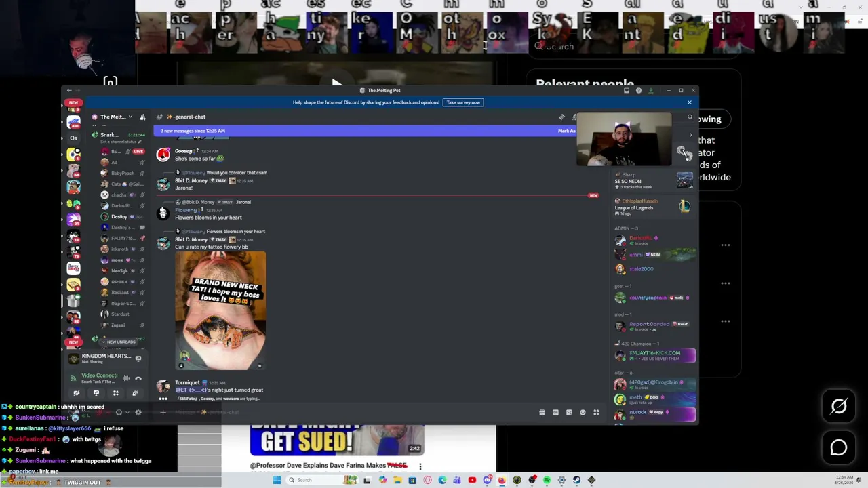868x488 pixels.
Task: Open Video Connected connection details
Action: pyautogui.click(x=100, y=375)
